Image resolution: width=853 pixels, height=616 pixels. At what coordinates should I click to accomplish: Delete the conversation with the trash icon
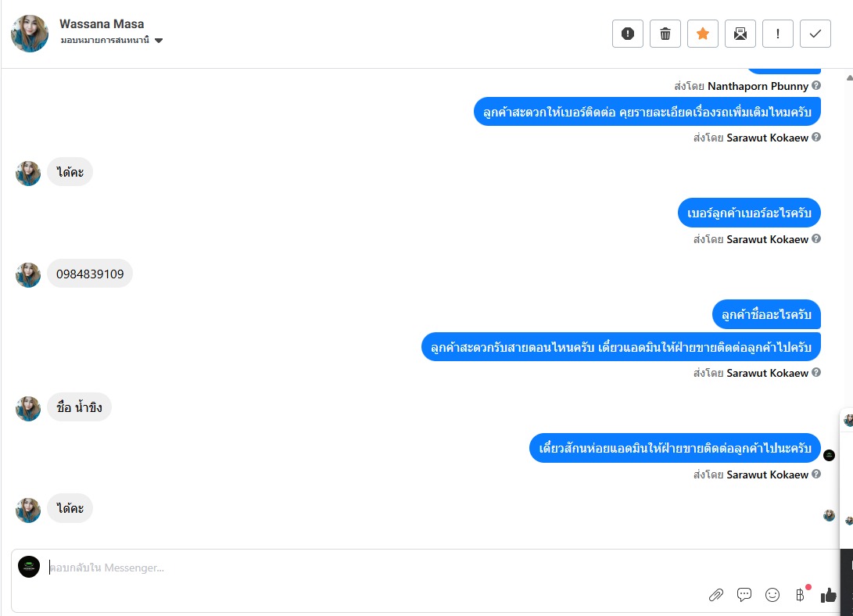coord(665,34)
